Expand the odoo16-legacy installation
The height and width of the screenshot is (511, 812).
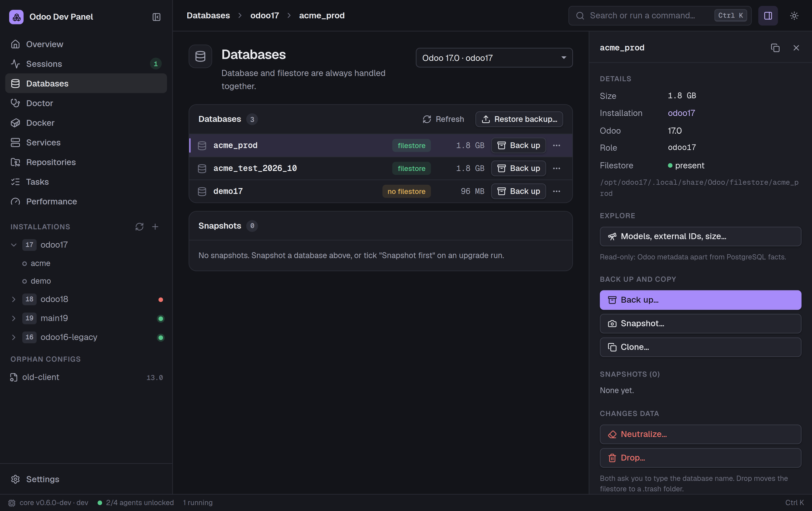tap(14, 337)
